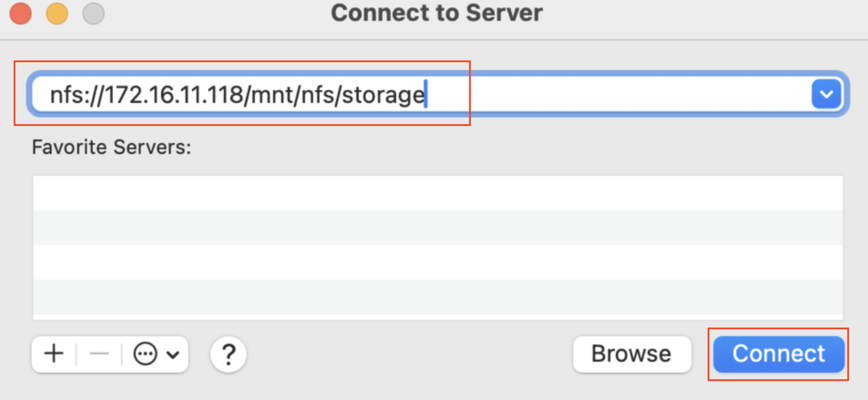Show recent servers dropdown arrow
868x400 pixels.
[826, 94]
